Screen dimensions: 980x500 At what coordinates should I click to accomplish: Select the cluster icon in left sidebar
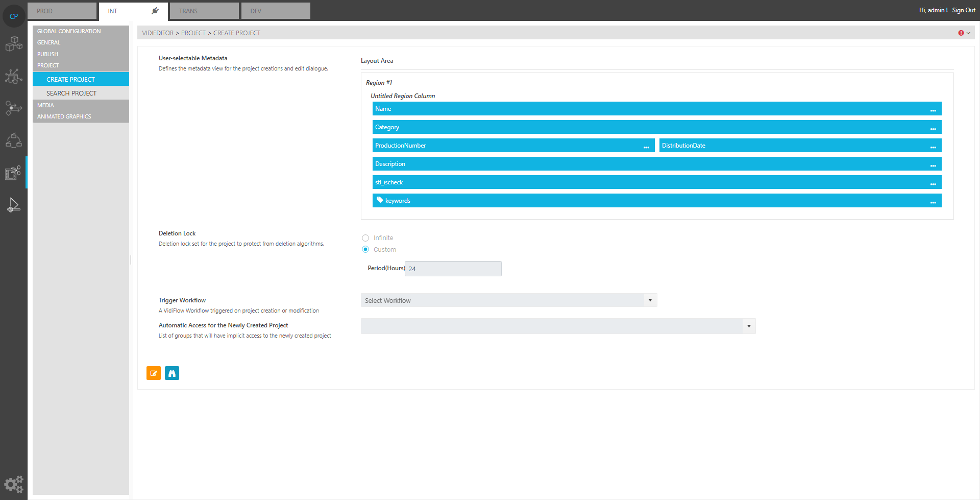pyautogui.click(x=14, y=140)
